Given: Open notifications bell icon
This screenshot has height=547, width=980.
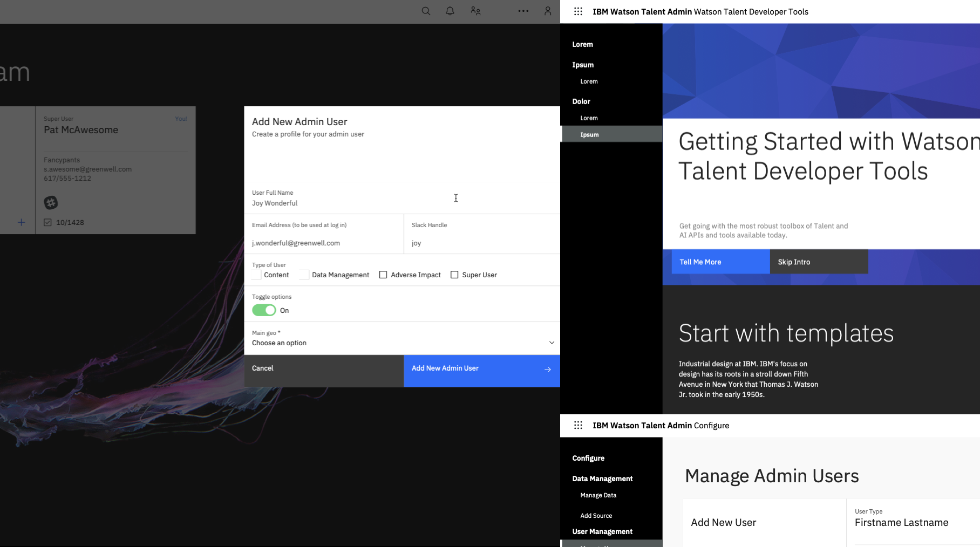Looking at the screenshot, I should tap(450, 11).
